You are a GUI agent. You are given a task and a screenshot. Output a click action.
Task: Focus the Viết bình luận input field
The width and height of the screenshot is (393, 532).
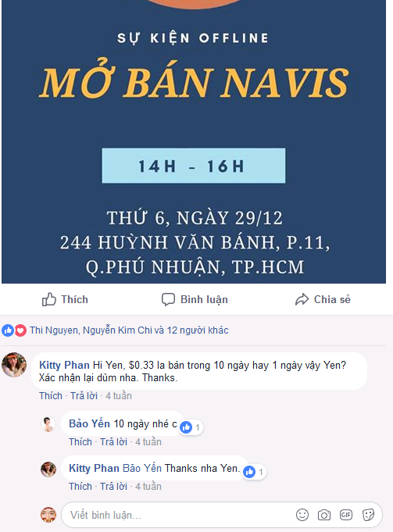point(222,515)
